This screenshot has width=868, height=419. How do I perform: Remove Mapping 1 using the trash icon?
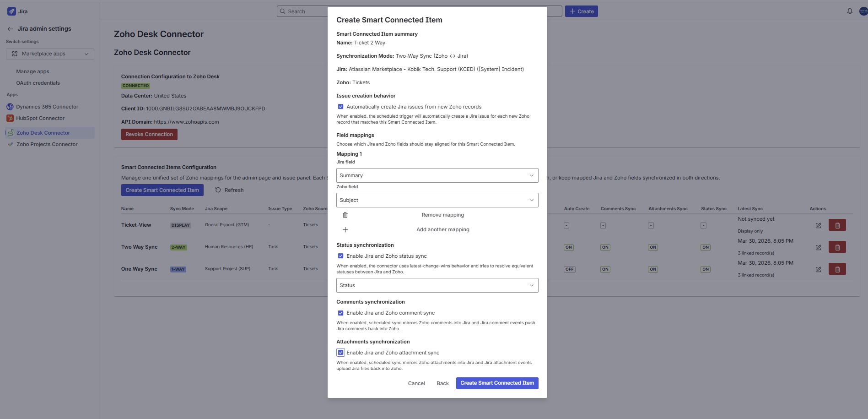point(345,215)
